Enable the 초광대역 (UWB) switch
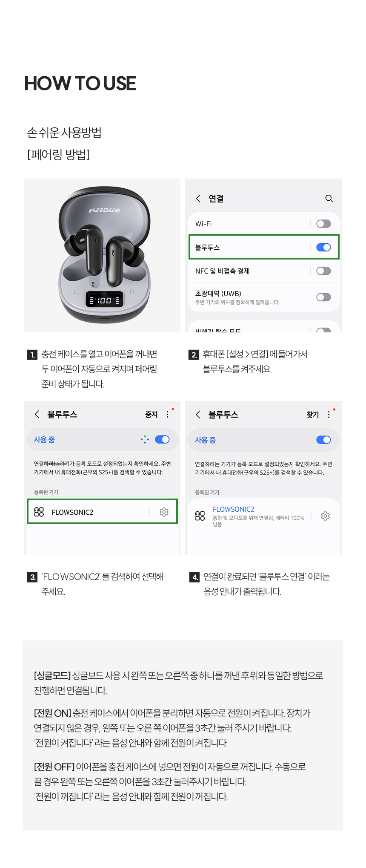The width and height of the screenshot is (366, 868). click(x=323, y=297)
